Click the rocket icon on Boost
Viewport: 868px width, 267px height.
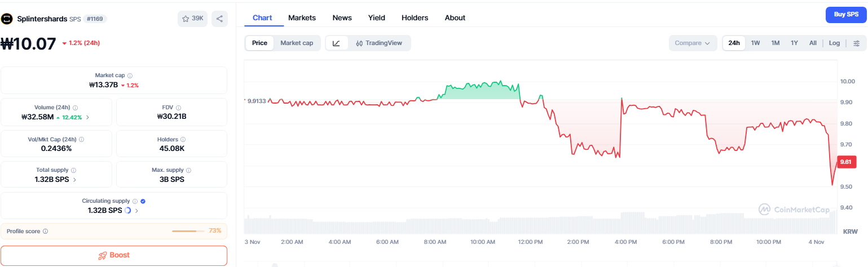[103, 255]
